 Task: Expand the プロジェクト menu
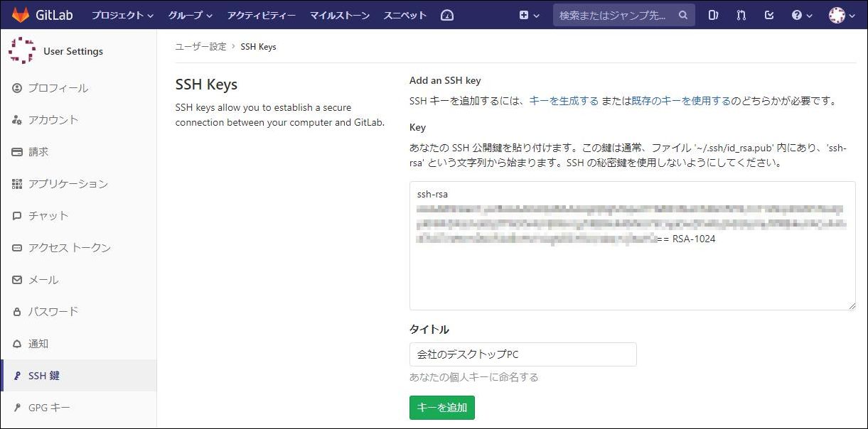pyautogui.click(x=122, y=15)
